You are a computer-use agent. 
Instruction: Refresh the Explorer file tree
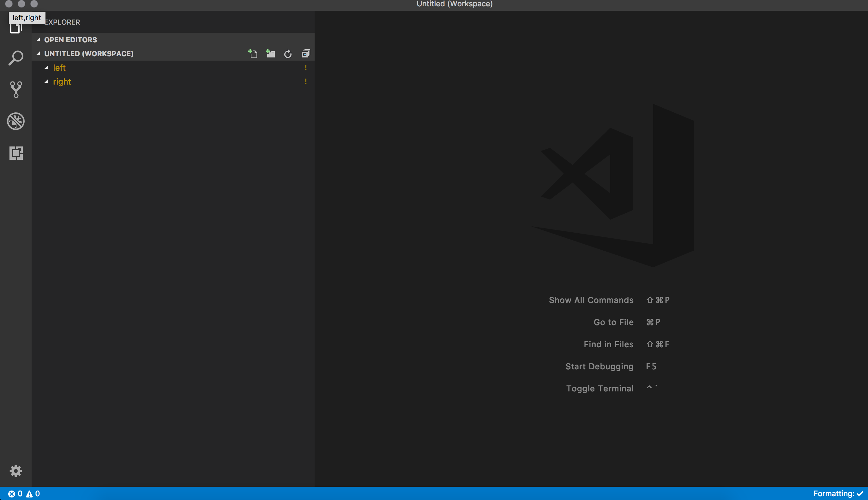click(x=288, y=54)
